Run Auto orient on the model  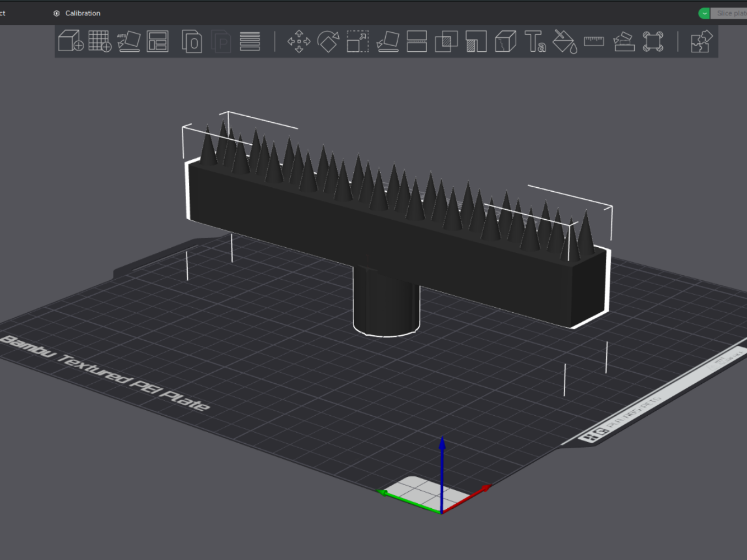tap(129, 41)
